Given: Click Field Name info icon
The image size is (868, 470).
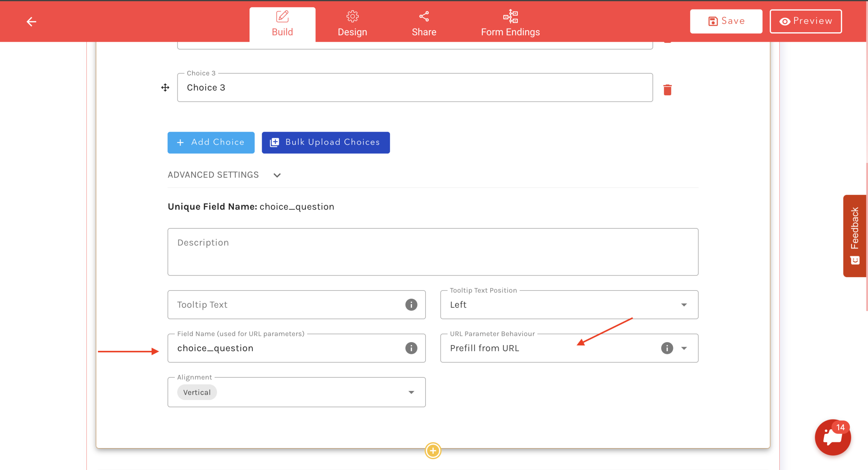Looking at the screenshot, I should tap(411, 348).
